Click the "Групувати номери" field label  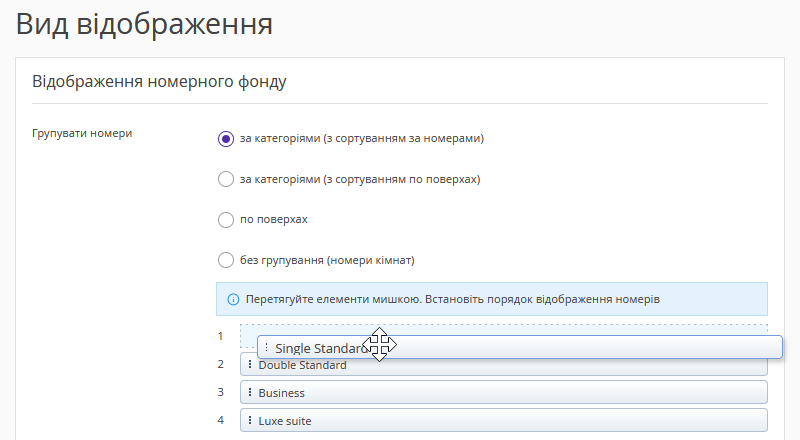(83, 132)
